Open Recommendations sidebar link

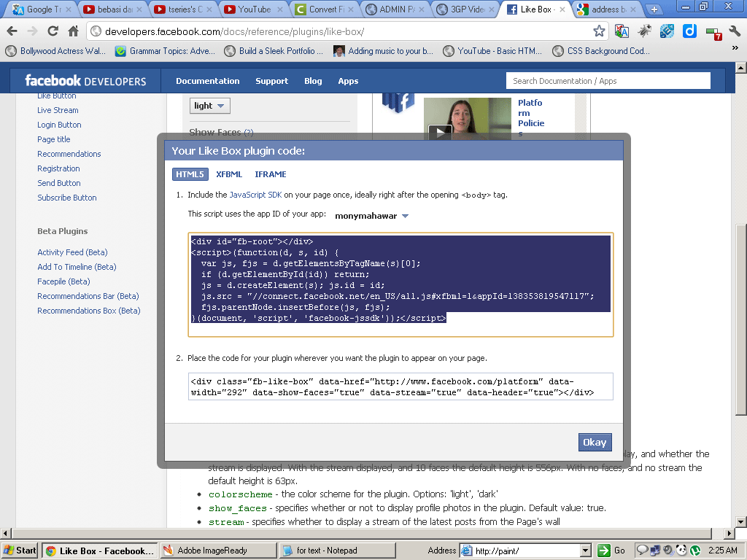pyautogui.click(x=69, y=154)
